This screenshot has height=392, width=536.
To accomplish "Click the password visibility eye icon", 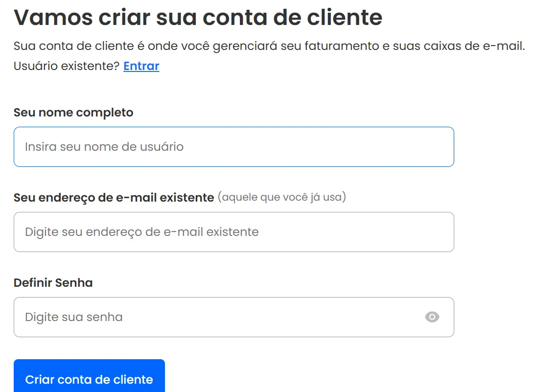I will coord(431,317).
